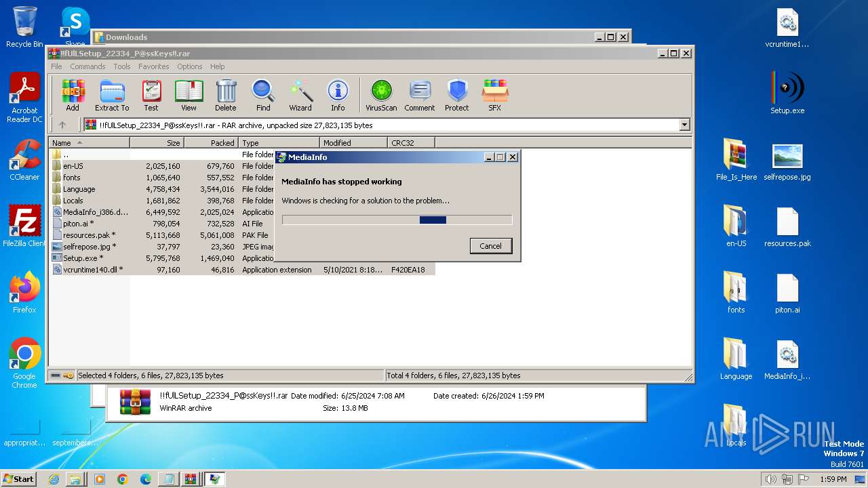Image resolution: width=868 pixels, height=488 pixels.
Task: Sort by the CRC32 column header
Action: pos(411,143)
